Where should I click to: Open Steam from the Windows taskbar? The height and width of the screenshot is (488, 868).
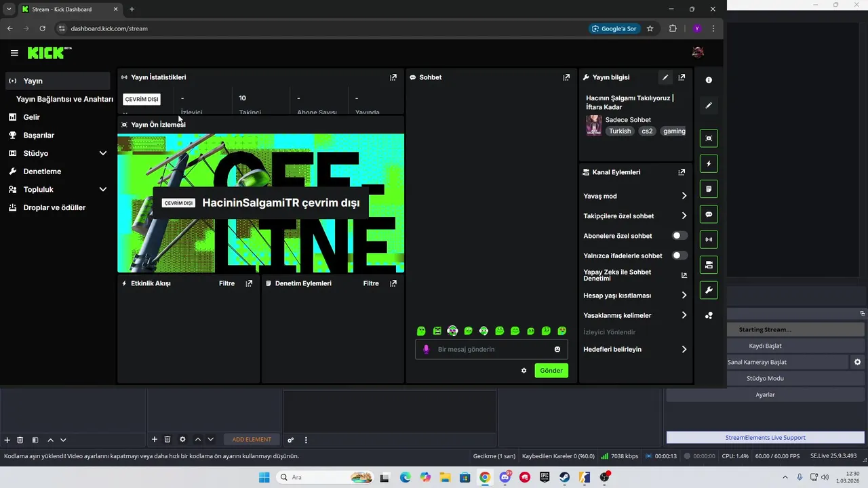click(x=564, y=477)
